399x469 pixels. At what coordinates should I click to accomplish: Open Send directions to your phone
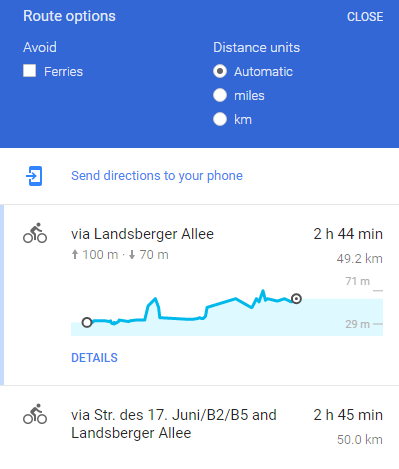tap(157, 176)
